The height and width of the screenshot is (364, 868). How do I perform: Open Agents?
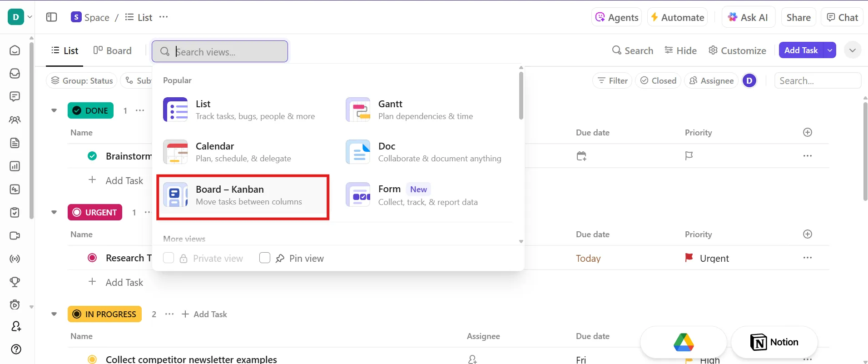pyautogui.click(x=617, y=17)
